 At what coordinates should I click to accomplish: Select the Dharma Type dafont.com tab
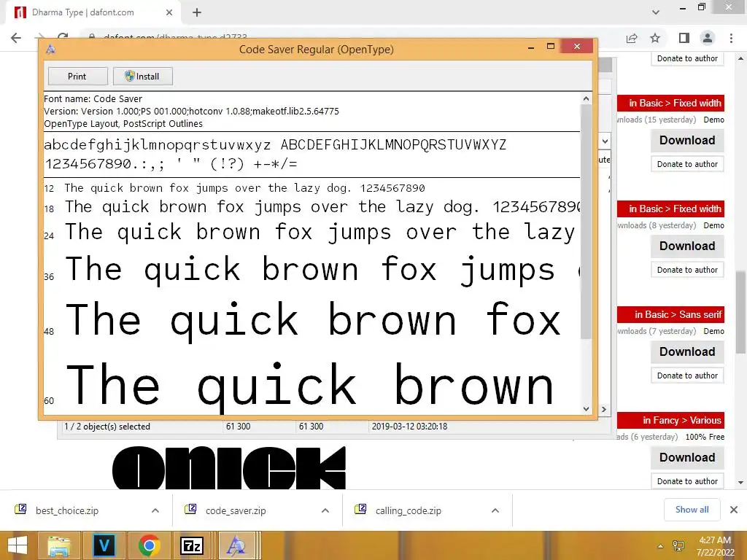pos(93,12)
